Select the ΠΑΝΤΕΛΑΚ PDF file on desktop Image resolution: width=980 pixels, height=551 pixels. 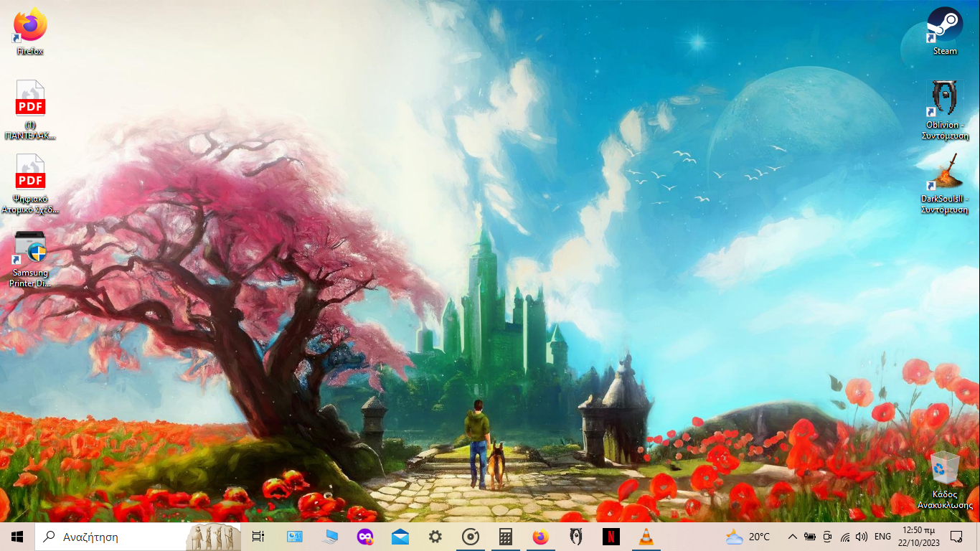tap(30, 109)
